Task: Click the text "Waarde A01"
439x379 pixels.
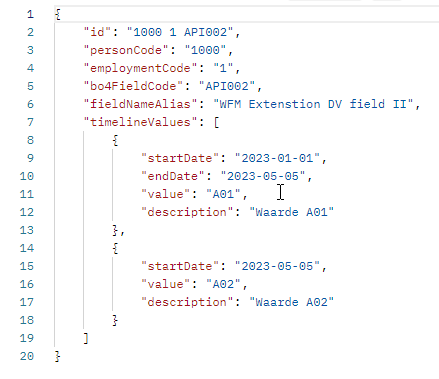Action: [x=292, y=212]
